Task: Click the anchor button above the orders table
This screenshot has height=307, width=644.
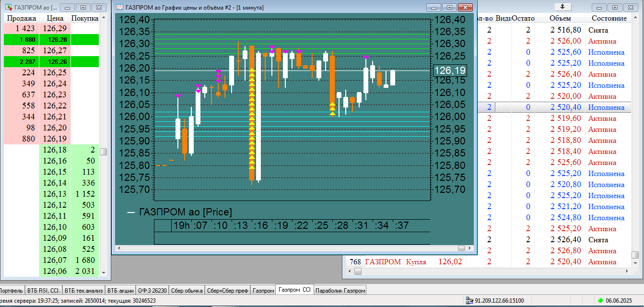Action: 563,7
